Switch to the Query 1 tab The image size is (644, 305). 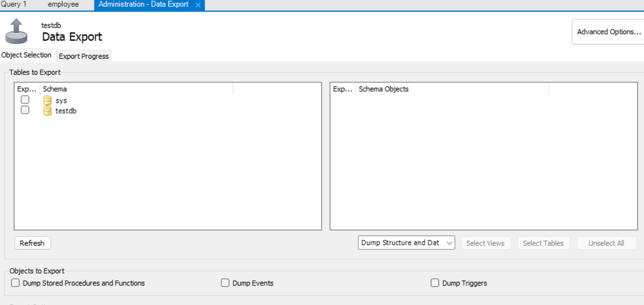coord(14,4)
